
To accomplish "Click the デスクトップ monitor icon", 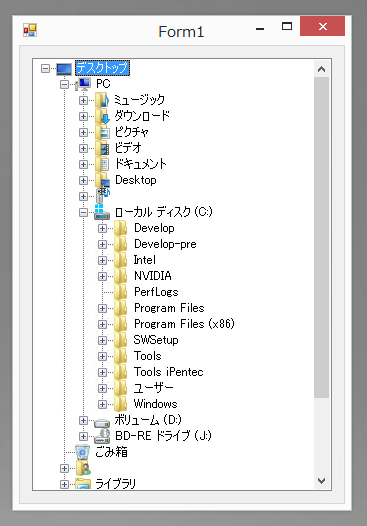I will 64,69.
